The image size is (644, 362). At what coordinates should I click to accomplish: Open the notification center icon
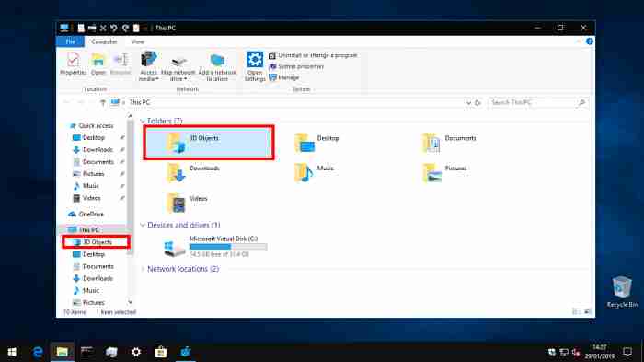pyautogui.click(x=627, y=352)
